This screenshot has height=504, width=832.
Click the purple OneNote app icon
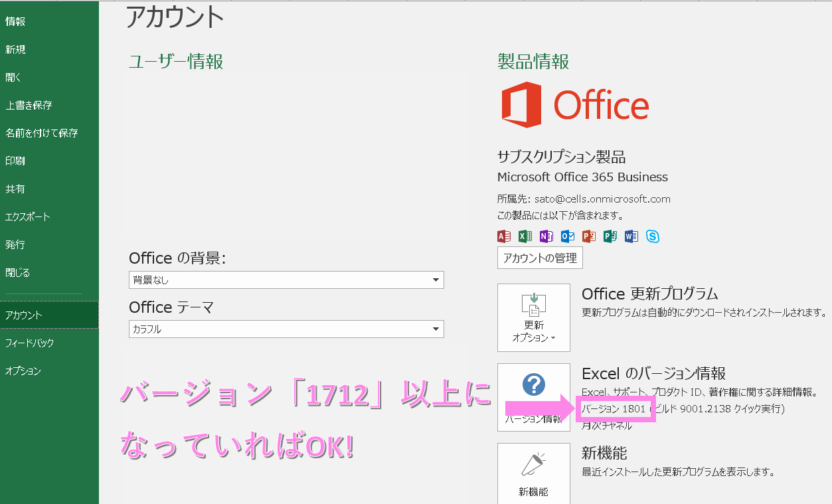click(x=546, y=236)
